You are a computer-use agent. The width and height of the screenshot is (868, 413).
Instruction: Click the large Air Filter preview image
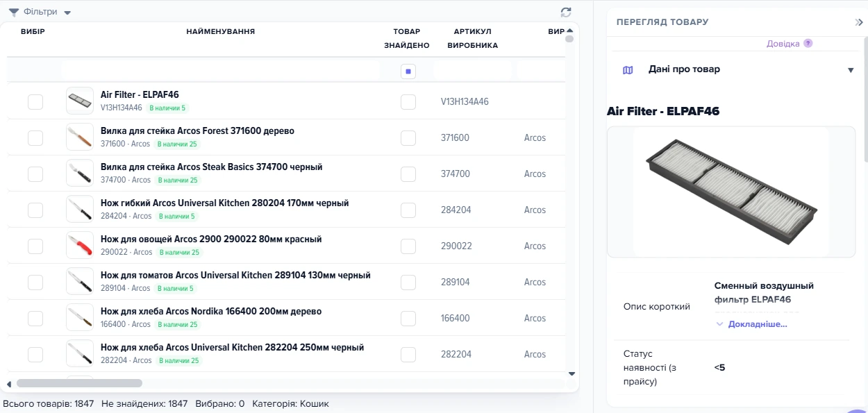click(x=731, y=192)
